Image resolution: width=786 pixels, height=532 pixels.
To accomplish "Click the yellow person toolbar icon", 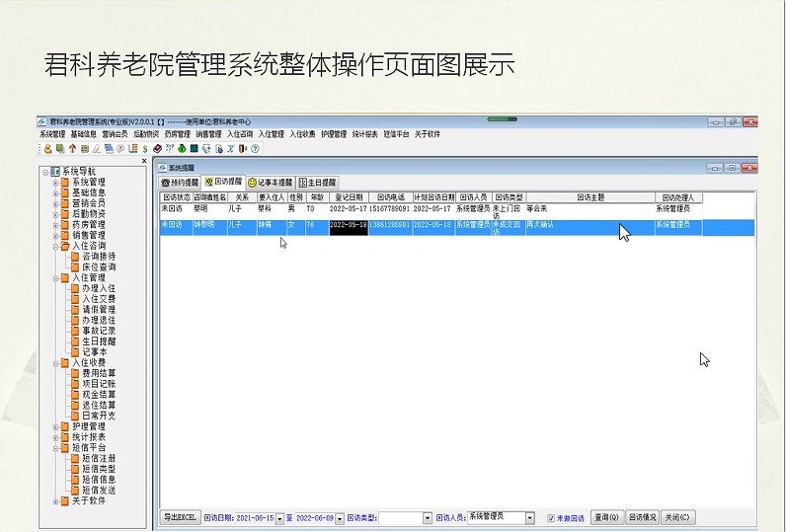I will point(48,149).
